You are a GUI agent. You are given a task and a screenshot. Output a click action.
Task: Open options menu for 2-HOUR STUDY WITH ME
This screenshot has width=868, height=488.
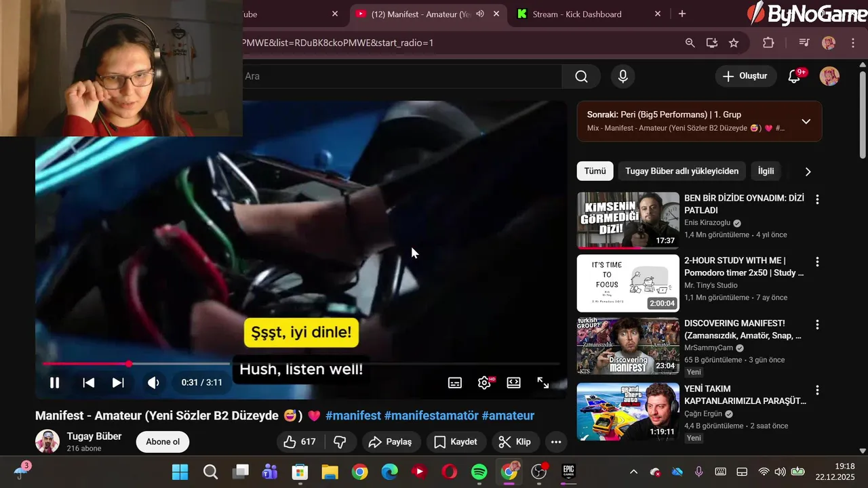pos(817,262)
